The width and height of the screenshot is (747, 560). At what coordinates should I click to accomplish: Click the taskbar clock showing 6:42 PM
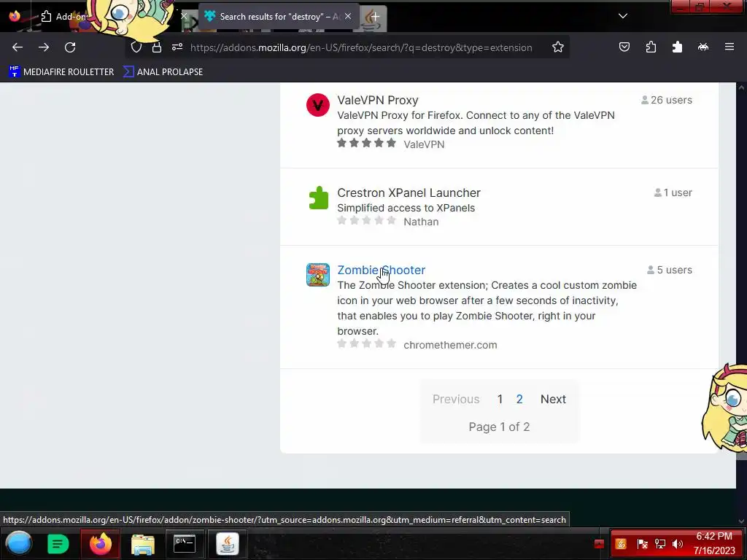tap(714, 544)
